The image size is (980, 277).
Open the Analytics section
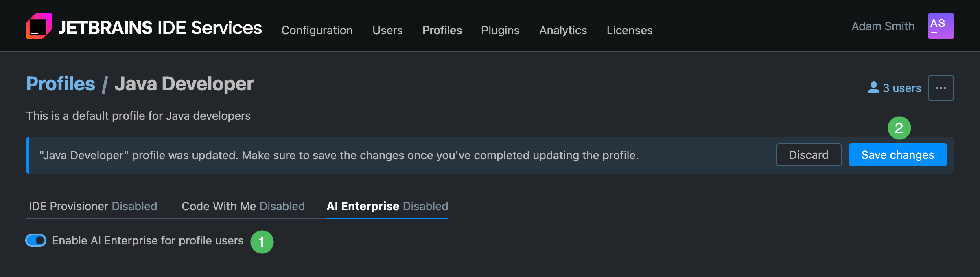563,30
